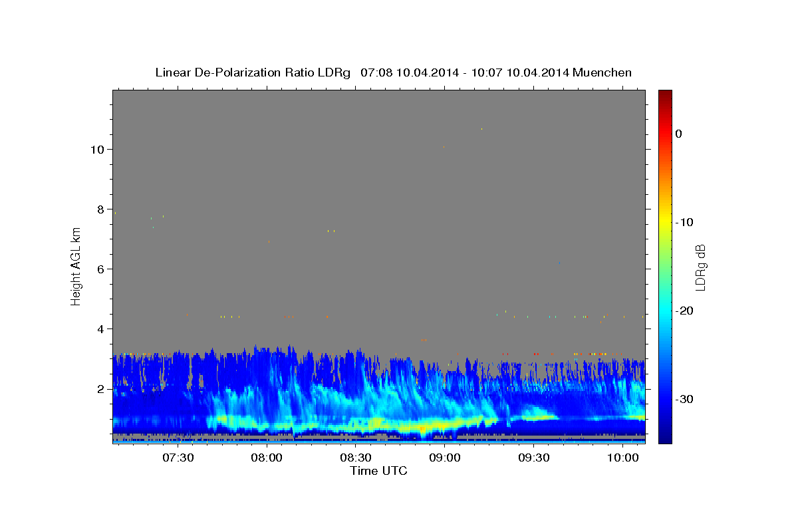Click the "Muenchen" location text in title
Image resolution: width=798 pixels, height=532 pixels.
(603, 72)
